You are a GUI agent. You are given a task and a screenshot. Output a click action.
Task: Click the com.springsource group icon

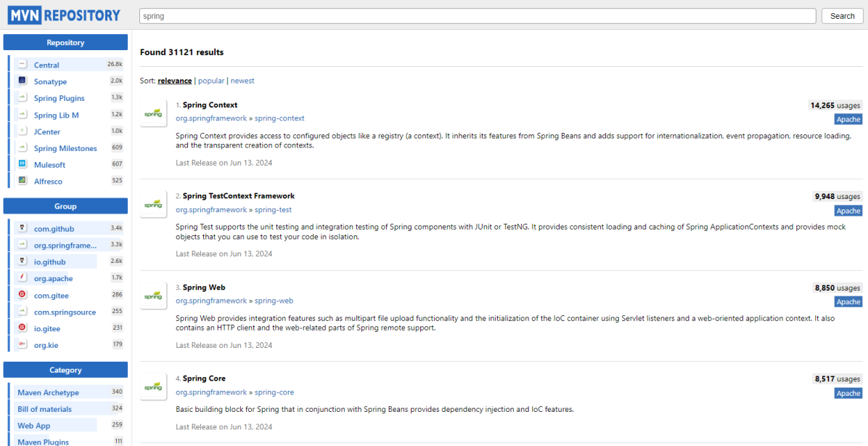point(22,312)
